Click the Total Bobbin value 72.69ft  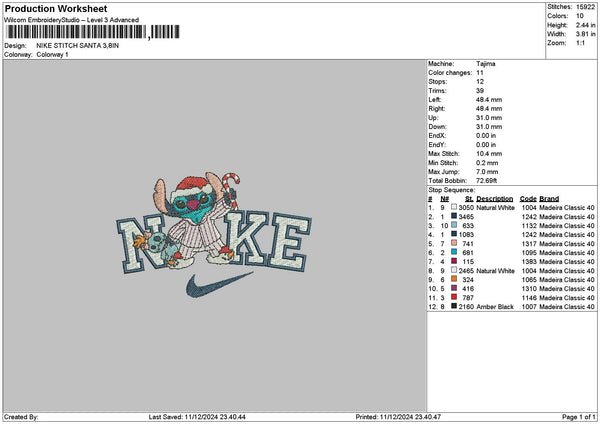[x=486, y=181]
